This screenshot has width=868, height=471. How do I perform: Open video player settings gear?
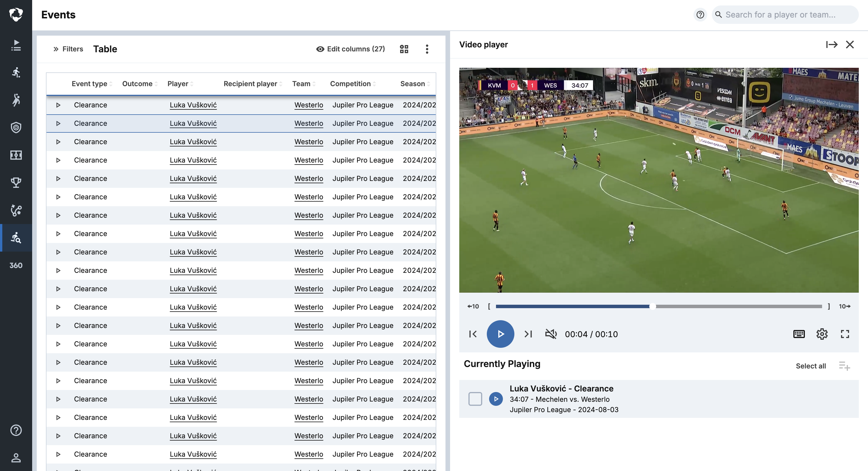(x=822, y=334)
